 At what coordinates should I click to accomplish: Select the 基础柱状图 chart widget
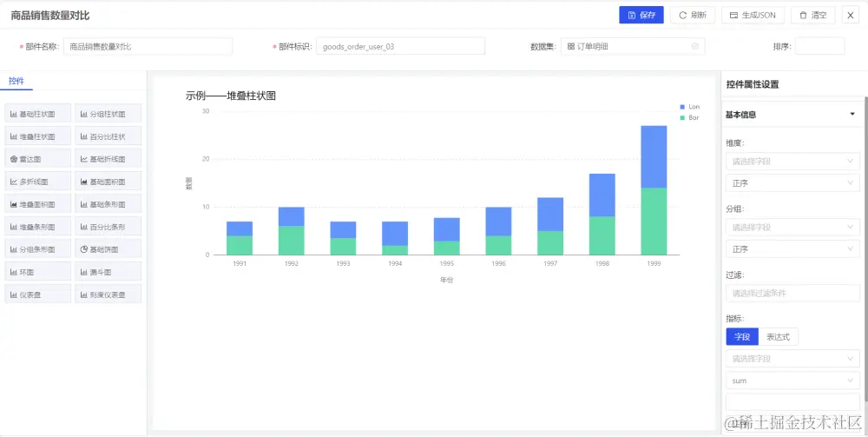[37, 114]
